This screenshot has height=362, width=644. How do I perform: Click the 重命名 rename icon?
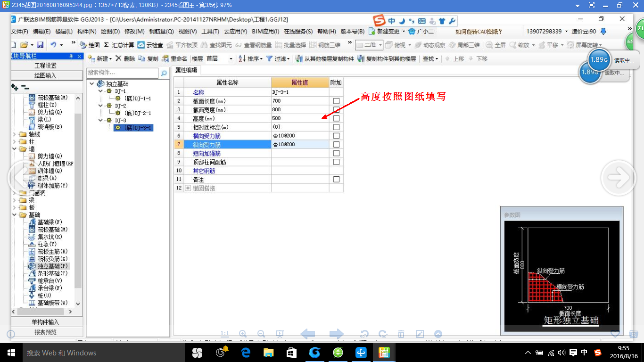tap(165, 59)
